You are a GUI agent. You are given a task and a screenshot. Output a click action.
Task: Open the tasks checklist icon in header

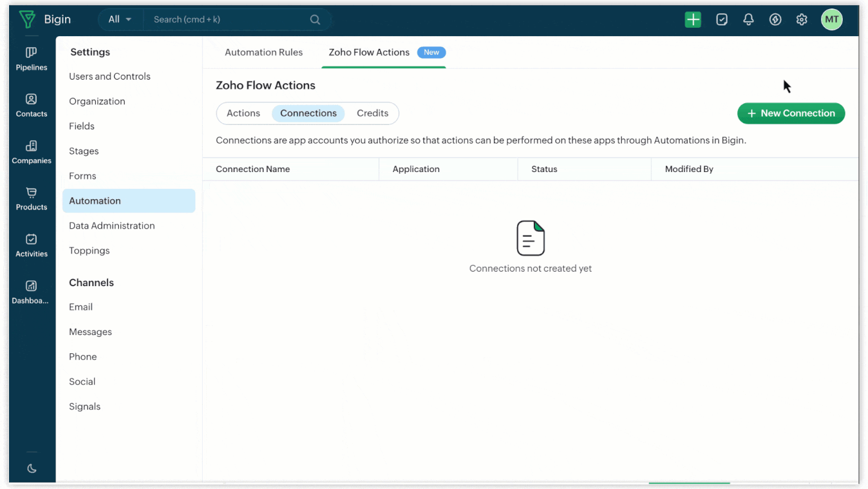721,19
